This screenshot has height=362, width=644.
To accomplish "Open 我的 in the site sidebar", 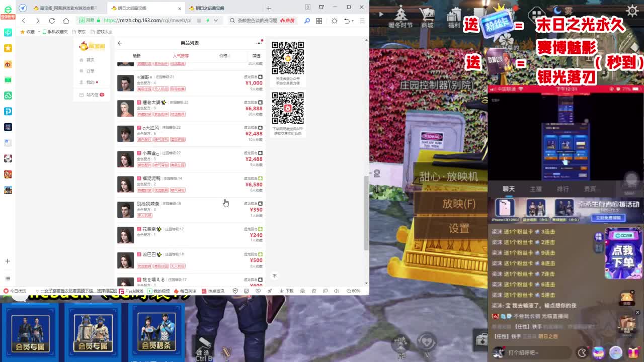I will point(88,82).
